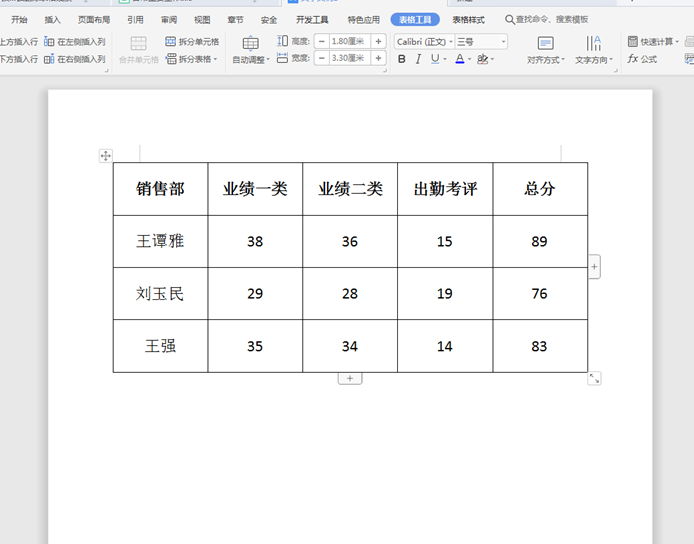
Task: Open the insert rows group dialog launcher
Action: pyautogui.click(x=107, y=70)
